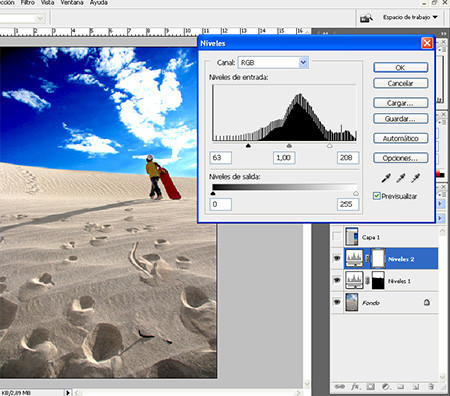Click the Opciones... button
The height and width of the screenshot is (396, 450).
(400, 158)
